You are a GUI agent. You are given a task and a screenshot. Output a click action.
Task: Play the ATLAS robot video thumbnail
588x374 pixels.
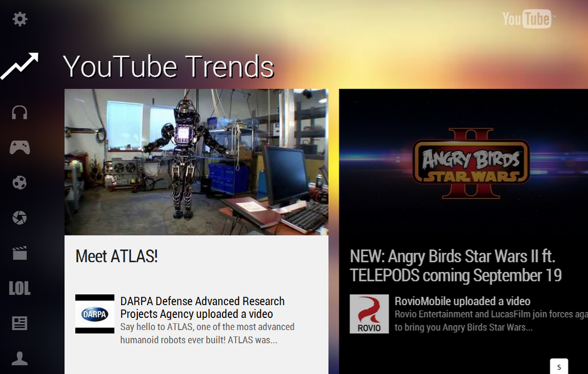197,162
